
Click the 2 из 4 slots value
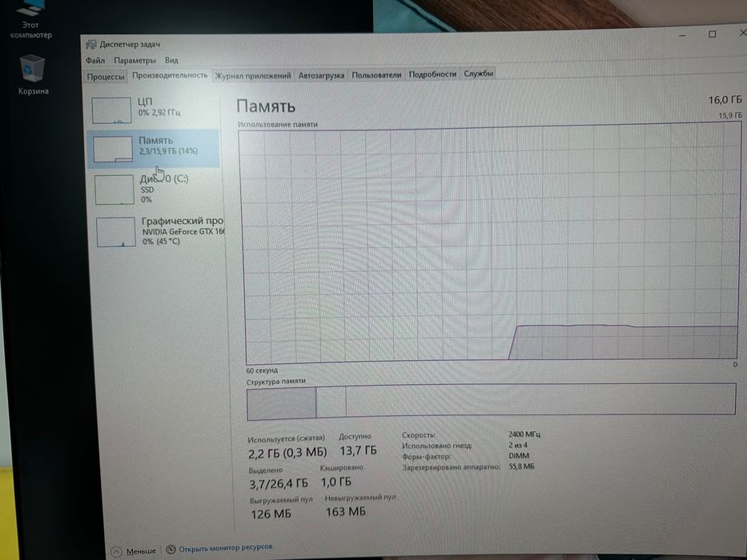[x=518, y=445]
